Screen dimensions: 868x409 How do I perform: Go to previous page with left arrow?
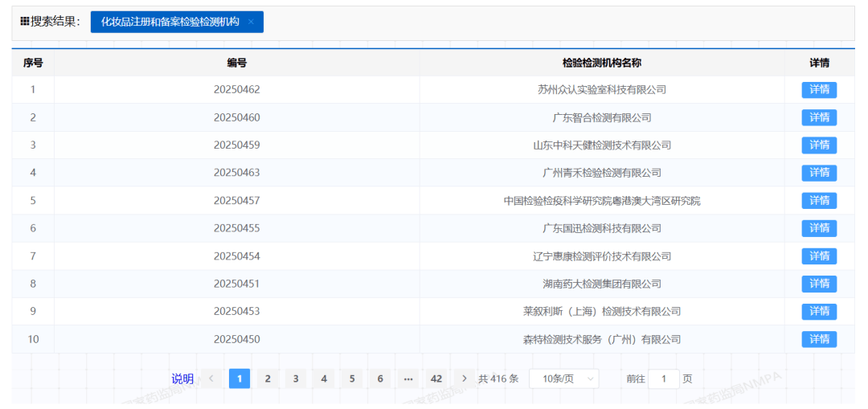point(211,378)
